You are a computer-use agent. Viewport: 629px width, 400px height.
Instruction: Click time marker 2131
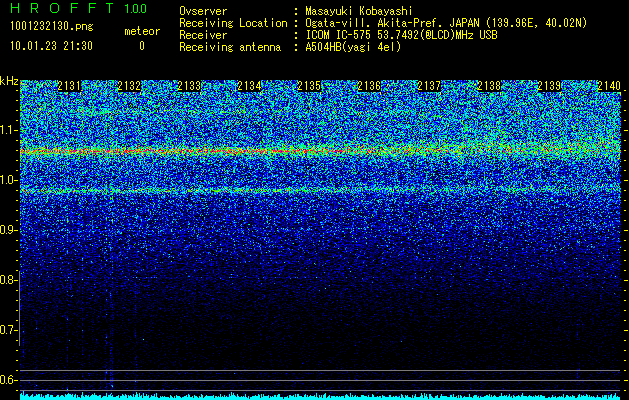point(69,86)
